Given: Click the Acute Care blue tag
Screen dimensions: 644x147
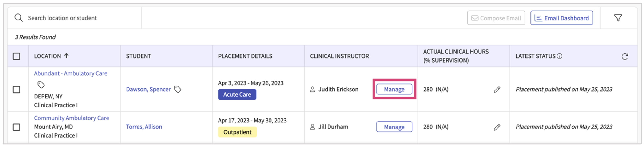Looking at the screenshot, I should click(237, 95).
